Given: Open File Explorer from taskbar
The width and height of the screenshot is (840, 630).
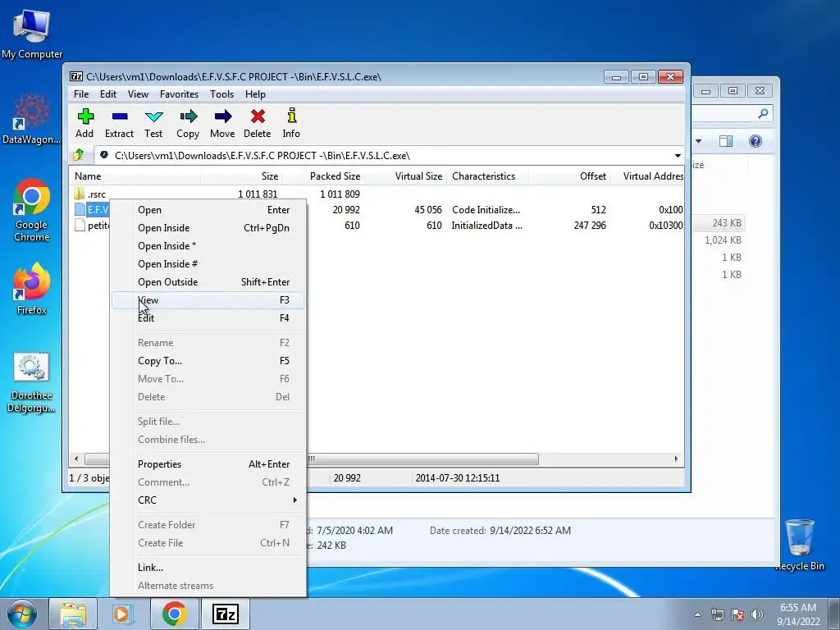Looking at the screenshot, I should coord(72,614).
